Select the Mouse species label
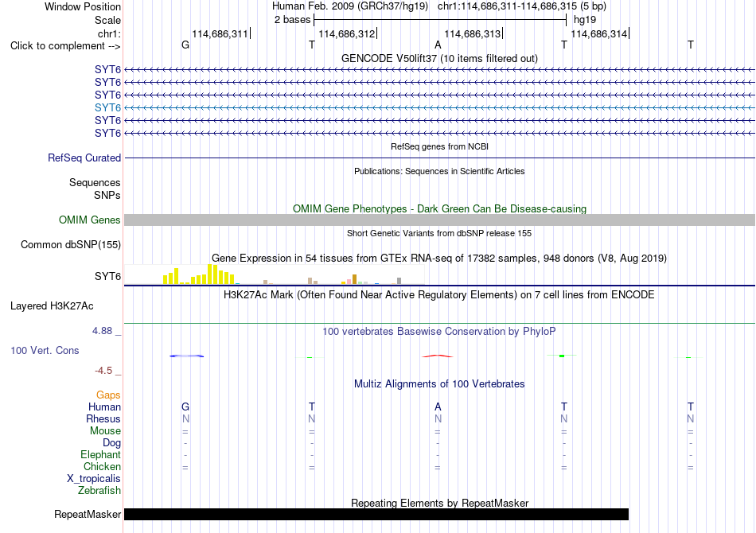 tap(105, 431)
